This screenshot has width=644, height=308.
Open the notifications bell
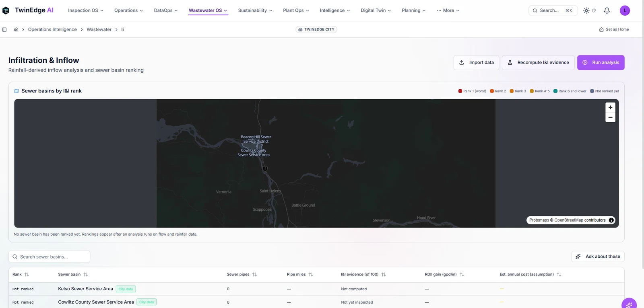(x=607, y=10)
